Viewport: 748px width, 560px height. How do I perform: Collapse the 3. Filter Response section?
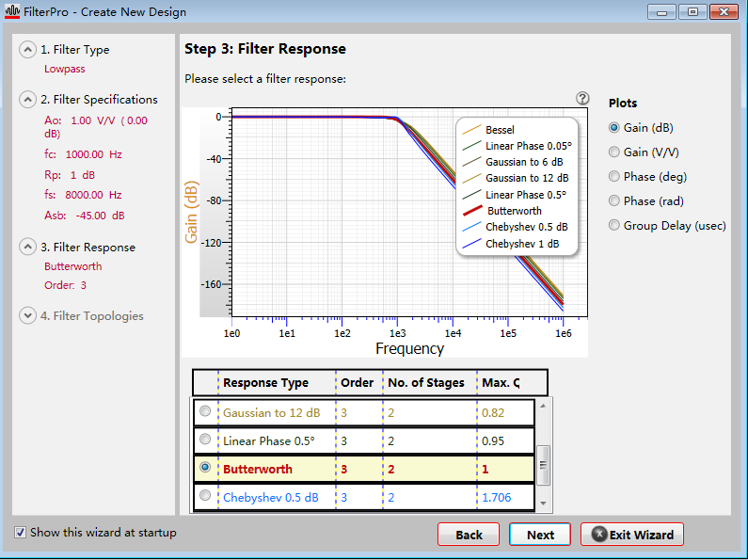tap(27, 248)
